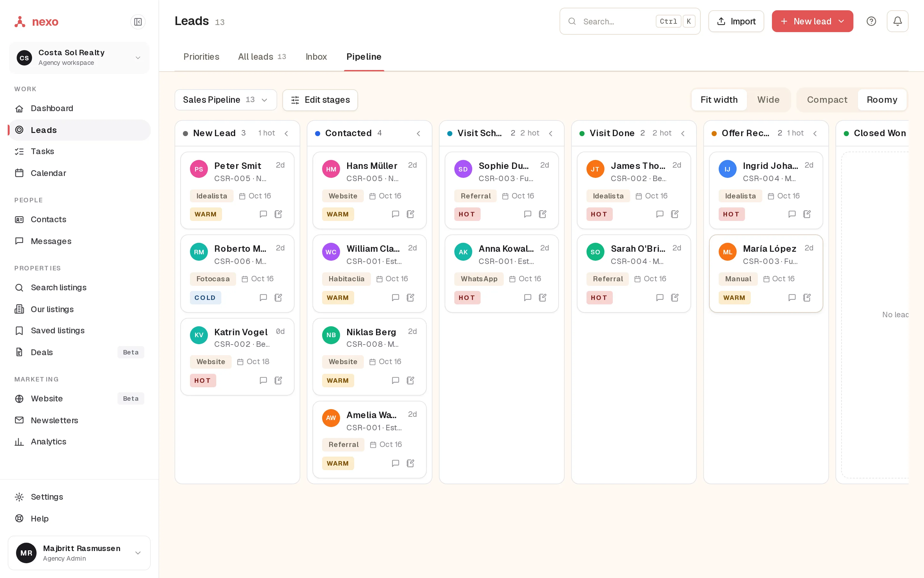Image resolution: width=924 pixels, height=578 pixels.
Task: Click WhatsApp source tag on Anna Kowal... card
Action: point(479,279)
